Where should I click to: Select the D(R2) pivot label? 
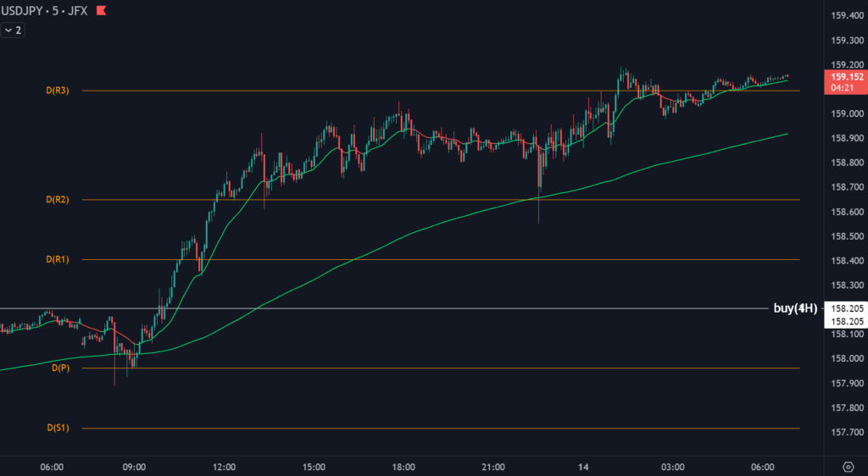58,200
